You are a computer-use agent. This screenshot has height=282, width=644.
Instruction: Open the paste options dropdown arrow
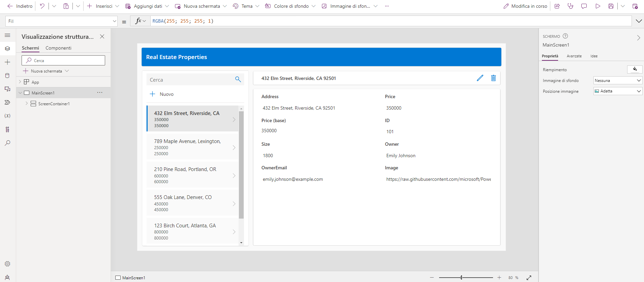pyautogui.click(x=78, y=6)
